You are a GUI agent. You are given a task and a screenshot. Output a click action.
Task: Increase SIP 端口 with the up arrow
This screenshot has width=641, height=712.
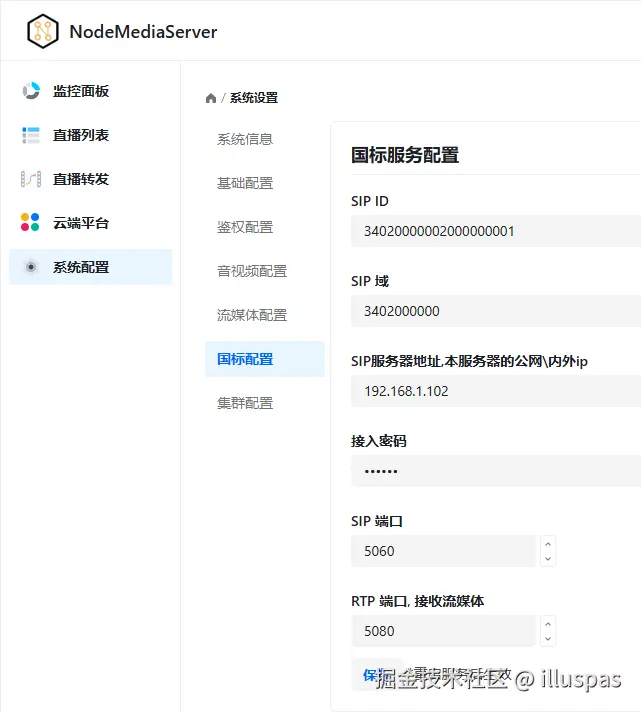pyautogui.click(x=548, y=544)
